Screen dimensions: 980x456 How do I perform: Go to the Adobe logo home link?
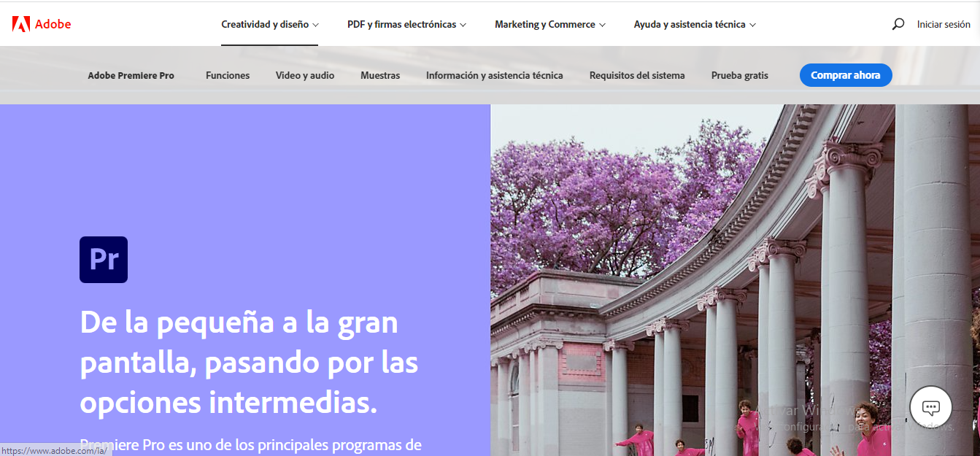[x=42, y=24]
